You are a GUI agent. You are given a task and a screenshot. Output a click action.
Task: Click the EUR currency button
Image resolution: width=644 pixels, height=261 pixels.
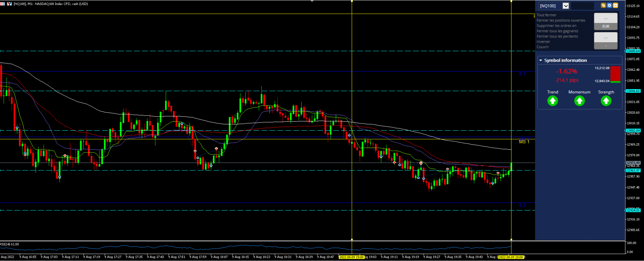coord(606,26)
